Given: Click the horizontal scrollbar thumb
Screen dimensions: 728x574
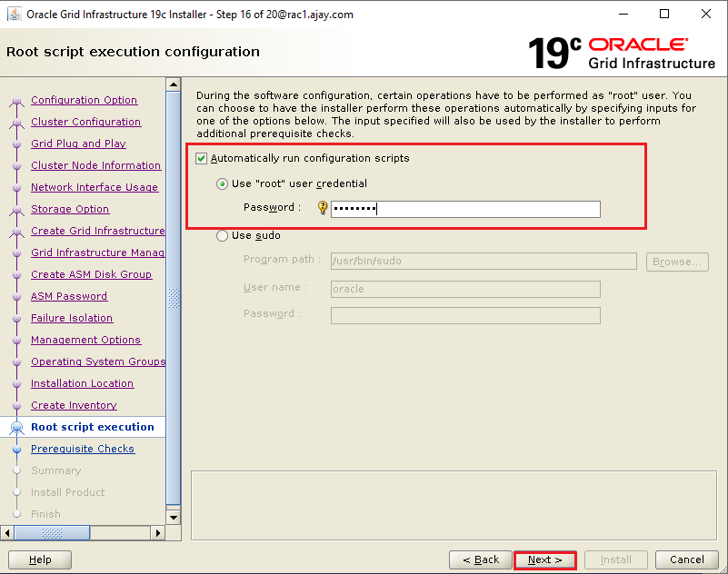Looking at the screenshot, I should click(x=52, y=533).
